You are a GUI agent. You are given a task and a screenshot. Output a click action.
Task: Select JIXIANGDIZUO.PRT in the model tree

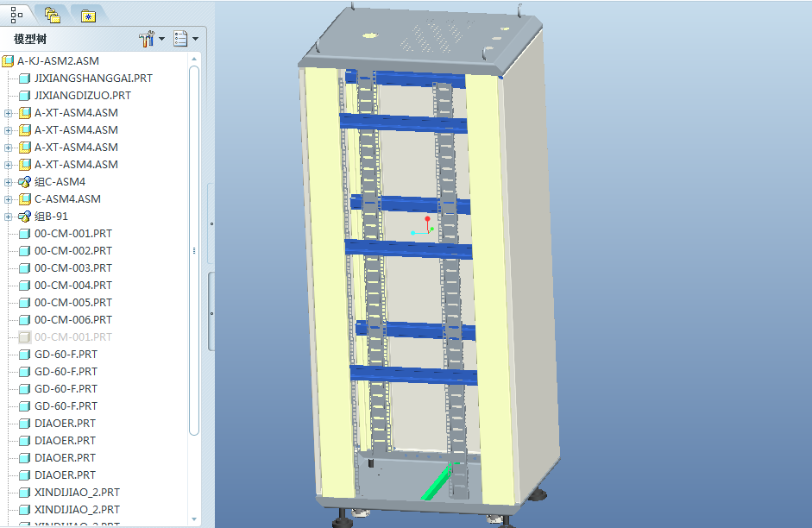tap(82, 95)
